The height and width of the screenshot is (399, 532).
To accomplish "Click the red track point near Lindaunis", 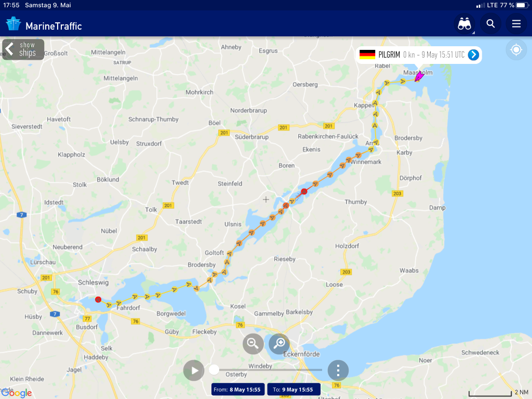I will click(304, 191).
